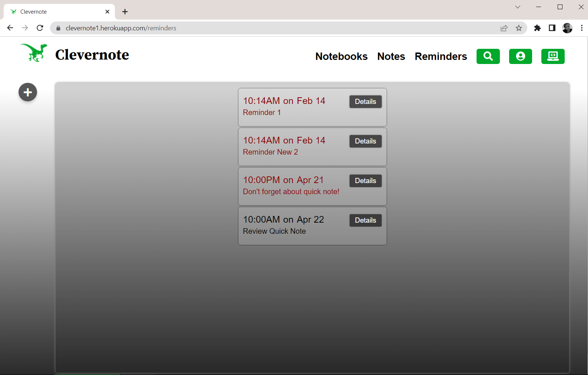This screenshot has width=588, height=375.
Task: Close the Clevernote tab
Action: 107,11
